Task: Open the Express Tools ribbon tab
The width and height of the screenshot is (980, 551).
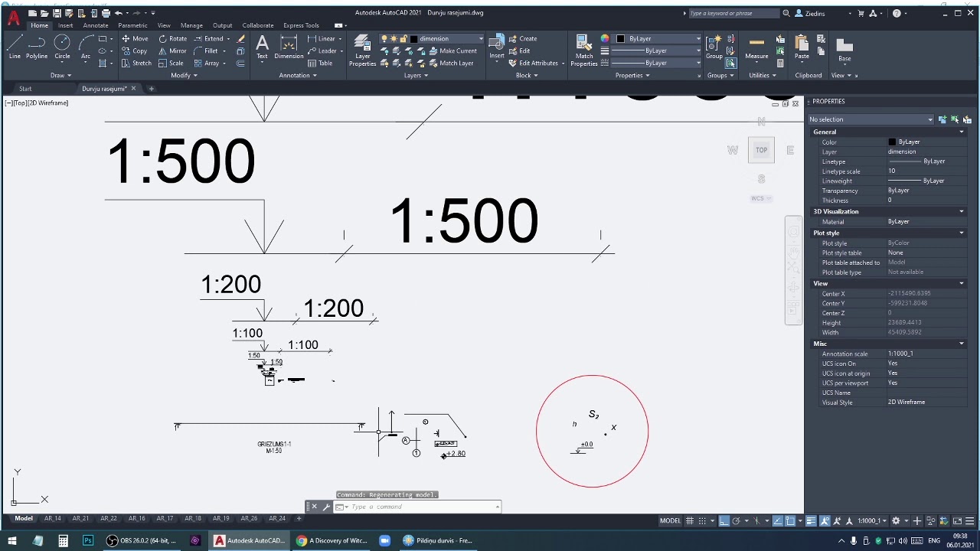Action: pos(301,25)
